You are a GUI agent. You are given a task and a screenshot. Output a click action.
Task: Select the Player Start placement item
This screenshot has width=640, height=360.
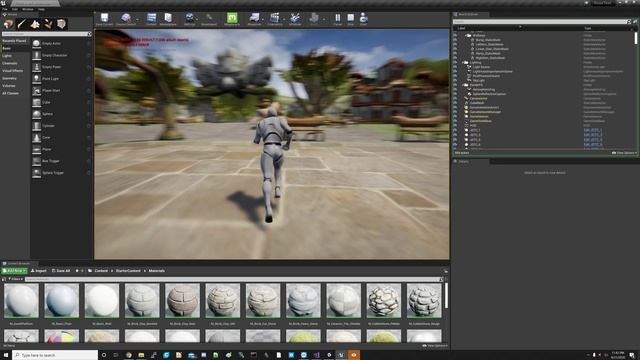pyautogui.click(x=61, y=90)
